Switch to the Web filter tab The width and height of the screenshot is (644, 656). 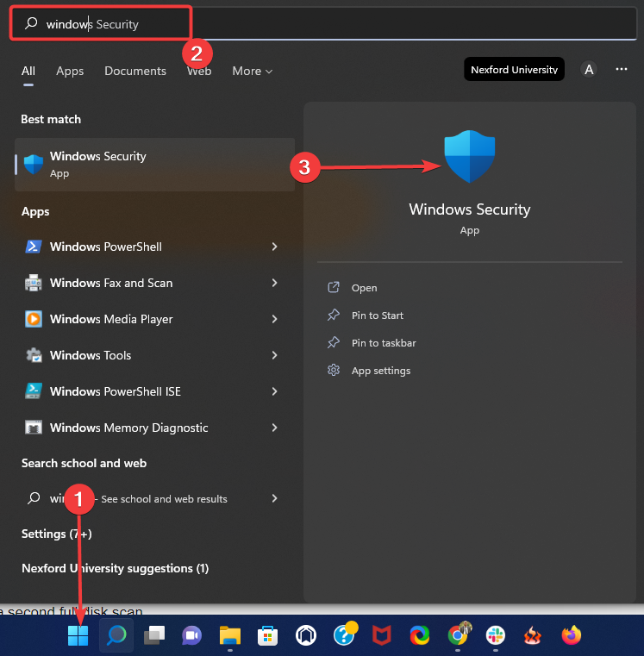(x=199, y=72)
